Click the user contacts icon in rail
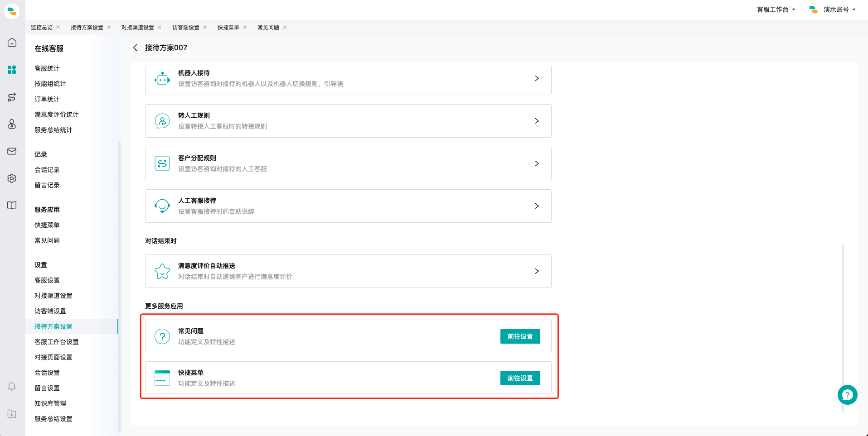The width and height of the screenshot is (868, 436). point(12,124)
